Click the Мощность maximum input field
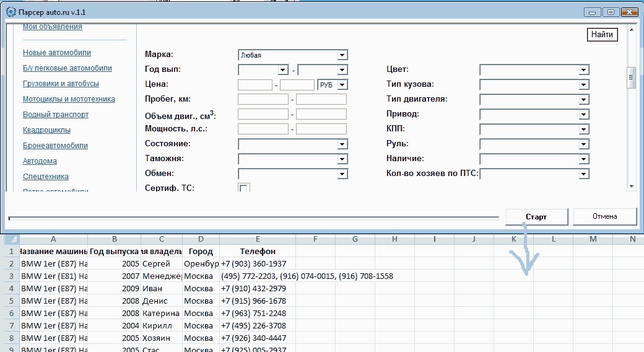This screenshot has width=644, height=352. 321,129
